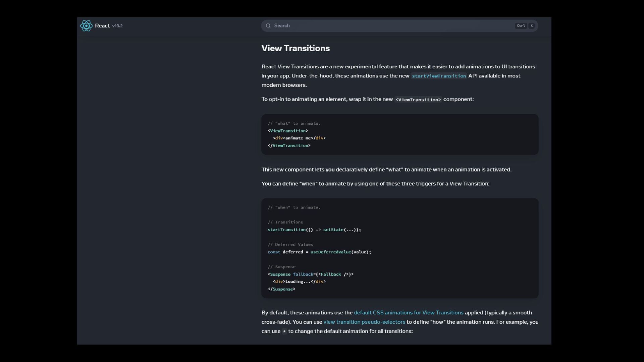Viewport: 644px width, 362px height.
Task: Click the useDeferredValue code line
Action: (319, 252)
